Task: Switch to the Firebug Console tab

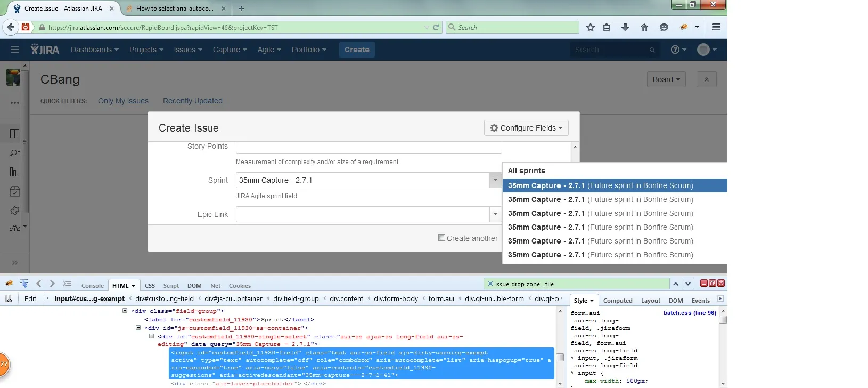Action: (x=93, y=286)
